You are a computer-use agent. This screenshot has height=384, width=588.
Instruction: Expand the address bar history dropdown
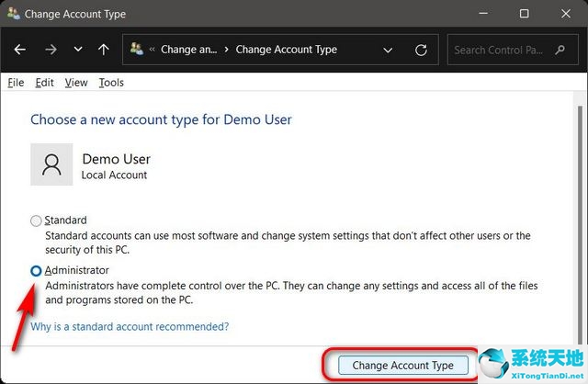pyautogui.click(x=388, y=50)
